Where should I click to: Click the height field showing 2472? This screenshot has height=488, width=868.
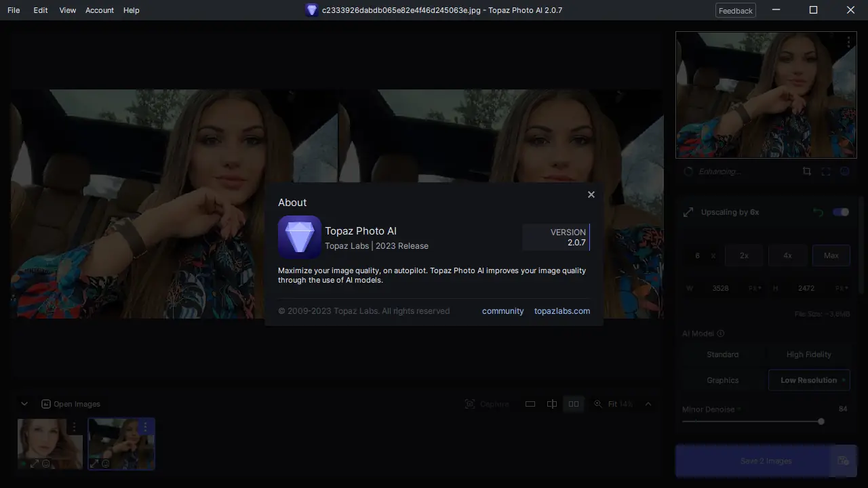(806, 288)
